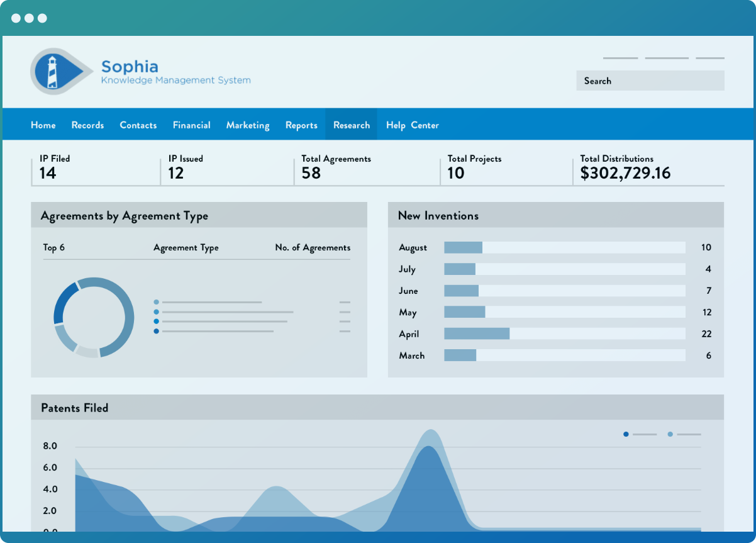Image resolution: width=756 pixels, height=543 pixels.
Task: Navigate to the Contacts tab
Action: point(138,125)
